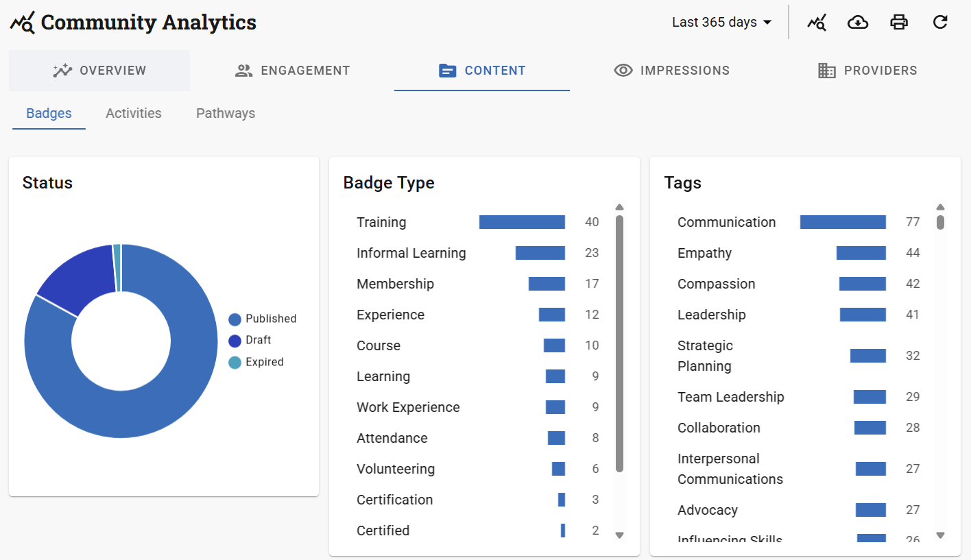
Task: Toggle the Expired legend item
Action: point(256,362)
